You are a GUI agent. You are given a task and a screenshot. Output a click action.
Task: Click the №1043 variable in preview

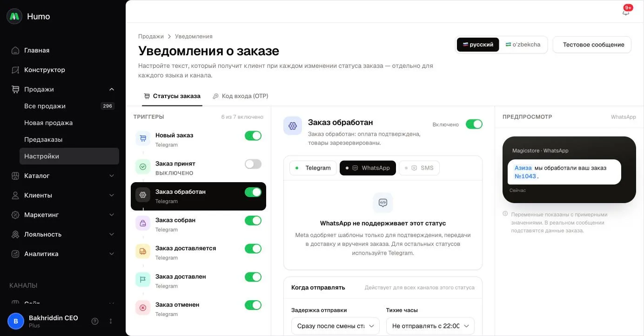[525, 176]
